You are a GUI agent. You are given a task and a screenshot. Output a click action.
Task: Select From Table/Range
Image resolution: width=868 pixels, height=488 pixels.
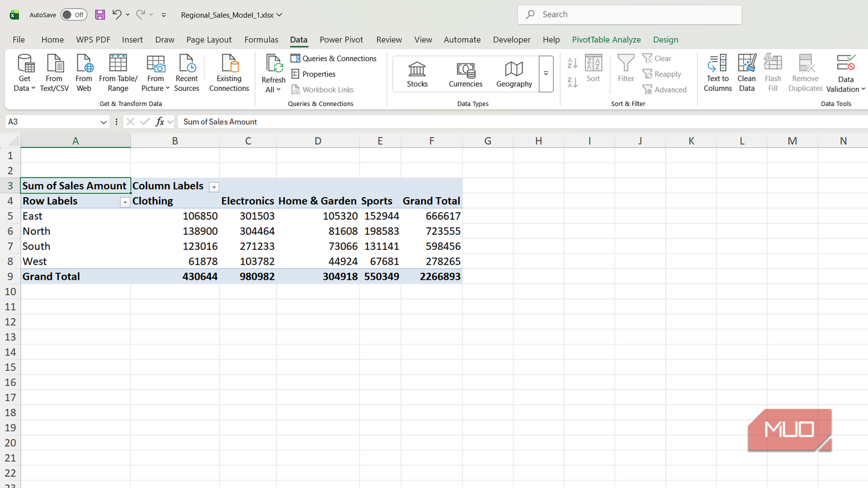[118, 73]
